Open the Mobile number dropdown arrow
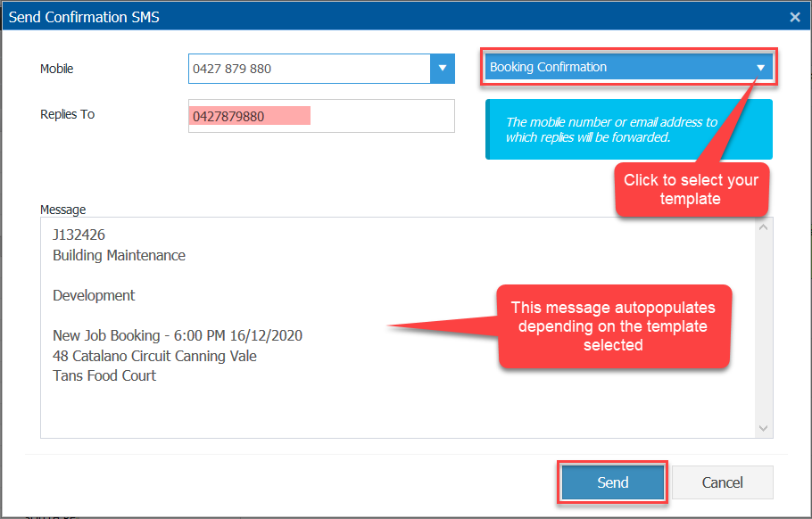The width and height of the screenshot is (812, 519). click(x=443, y=69)
